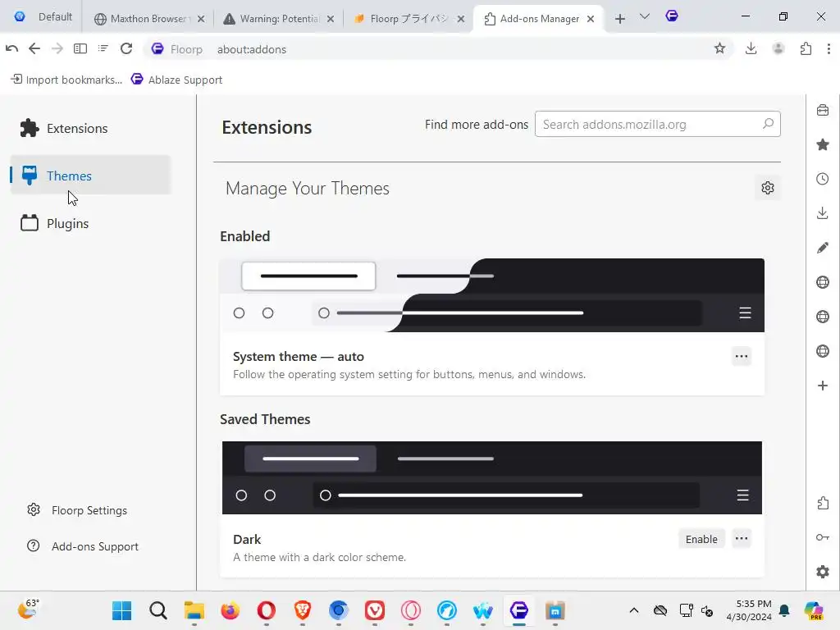Open third globe web panel in sidebar

click(822, 351)
